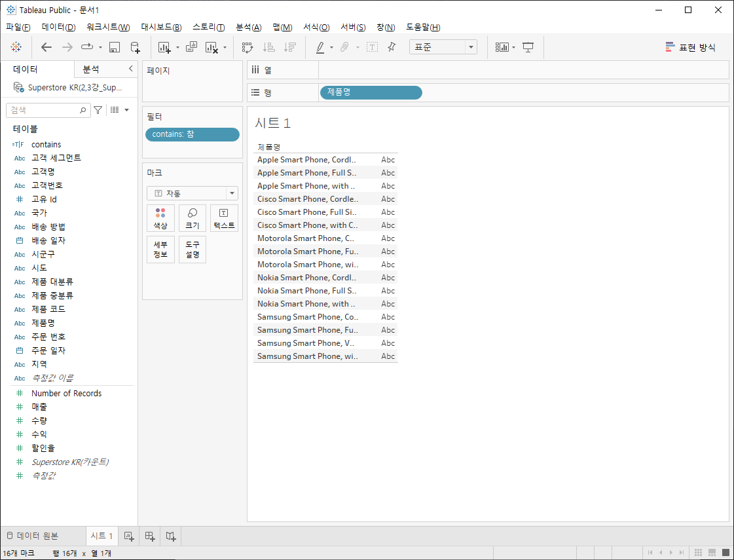Open the 분석(A) menu
The image size is (734, 560).
[x=249, y=27]
